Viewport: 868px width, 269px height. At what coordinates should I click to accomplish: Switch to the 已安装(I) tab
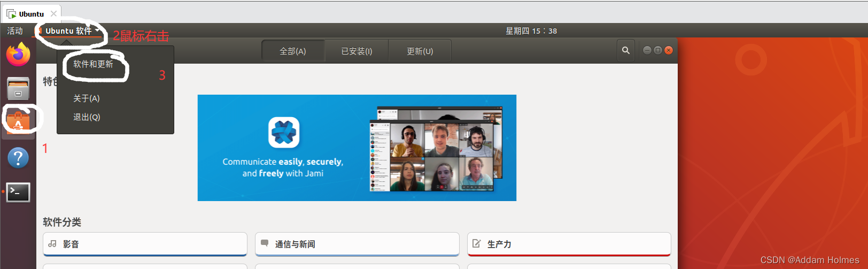coord(356,51)
